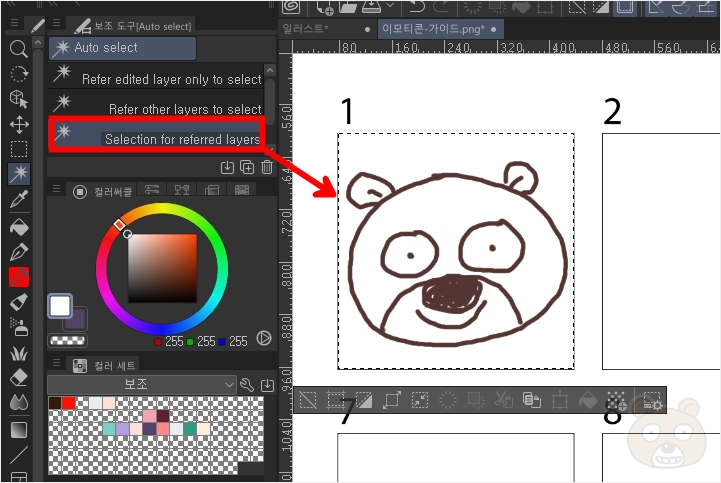Click Expand selected area in launcher

[x=392, y=400]
